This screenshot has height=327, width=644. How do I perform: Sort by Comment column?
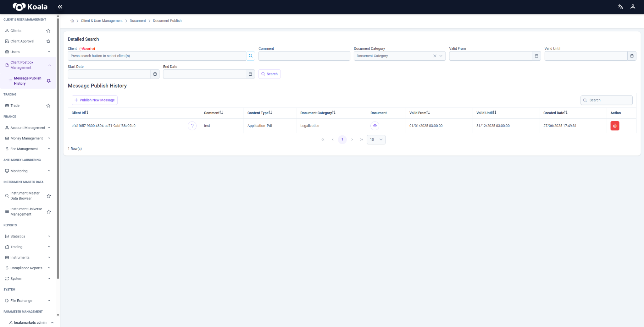click(x=221, y=112)
